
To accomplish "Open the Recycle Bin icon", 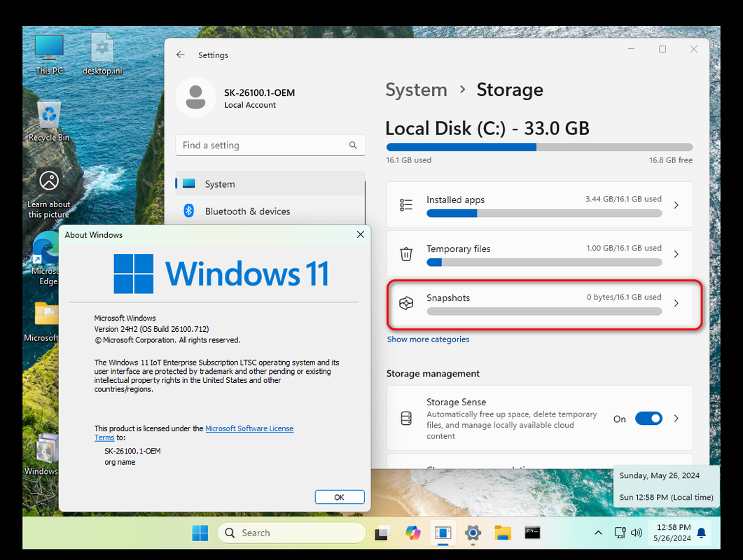I will click(49, 121).
